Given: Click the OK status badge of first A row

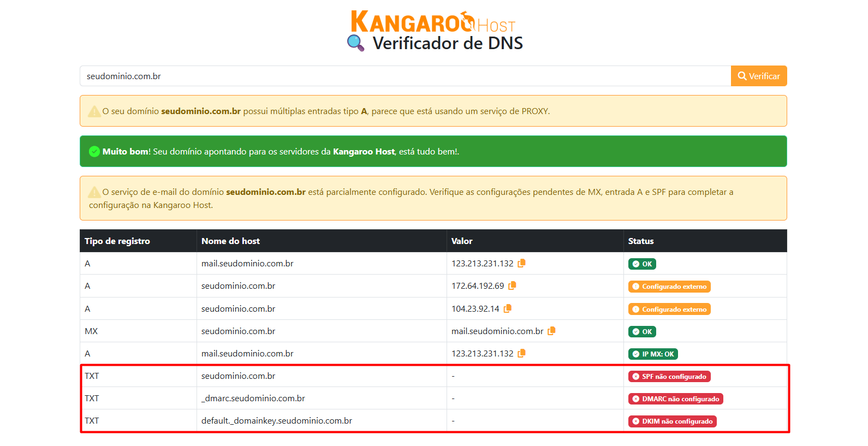Looking at the screenshot, I should [x=642, y=264].
